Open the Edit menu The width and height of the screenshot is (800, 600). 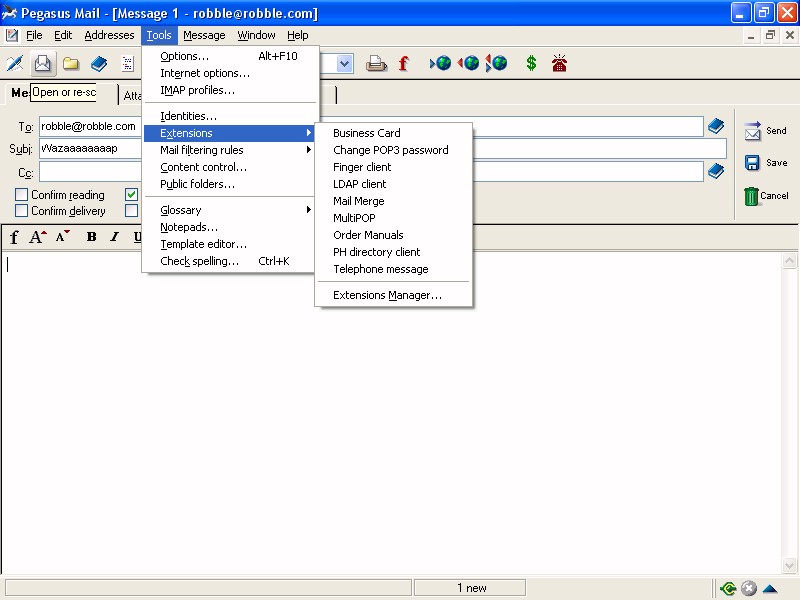coord(63,35)
